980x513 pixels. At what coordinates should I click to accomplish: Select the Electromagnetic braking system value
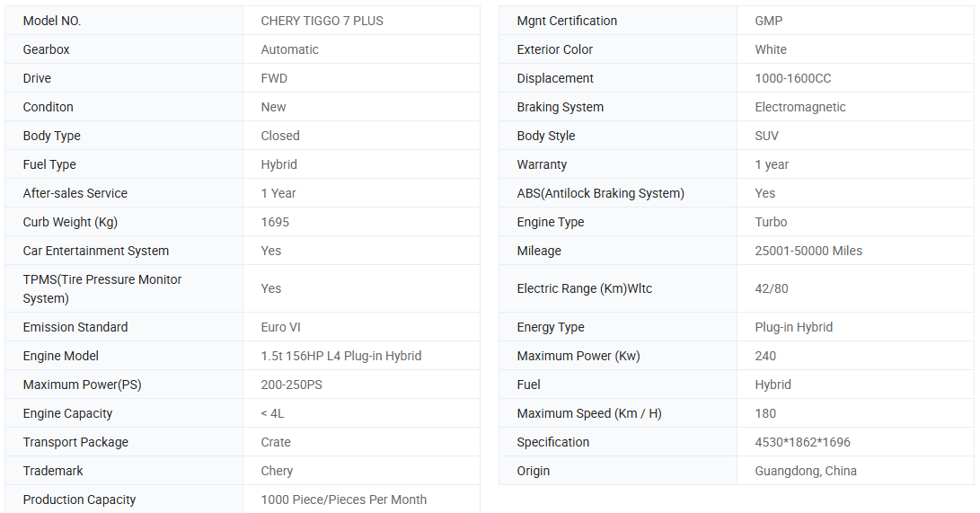[x=800, y=107]
